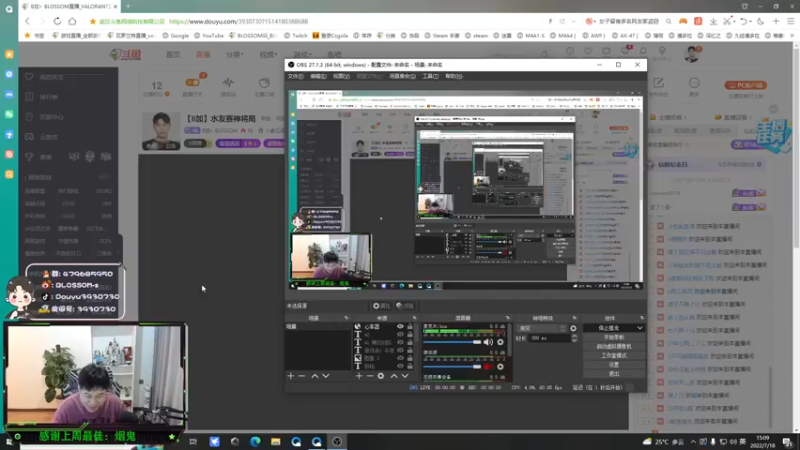Remove selected source with minus icon
This screenshot has width=800, height=450.
pos(370,376)
